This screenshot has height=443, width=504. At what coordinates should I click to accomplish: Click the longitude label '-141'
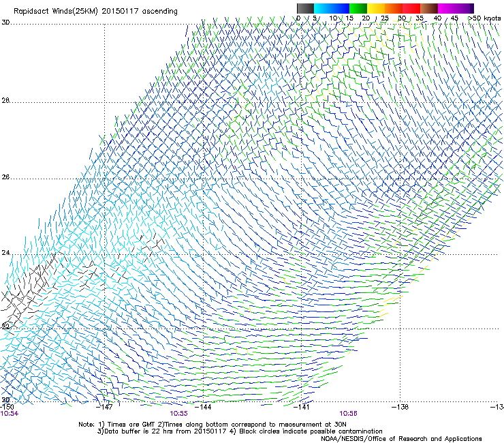[x=301, y=407]
